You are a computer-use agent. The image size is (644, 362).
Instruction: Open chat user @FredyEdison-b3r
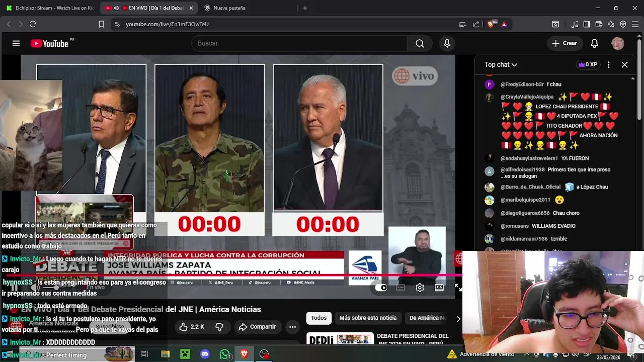tap(522, 84)
